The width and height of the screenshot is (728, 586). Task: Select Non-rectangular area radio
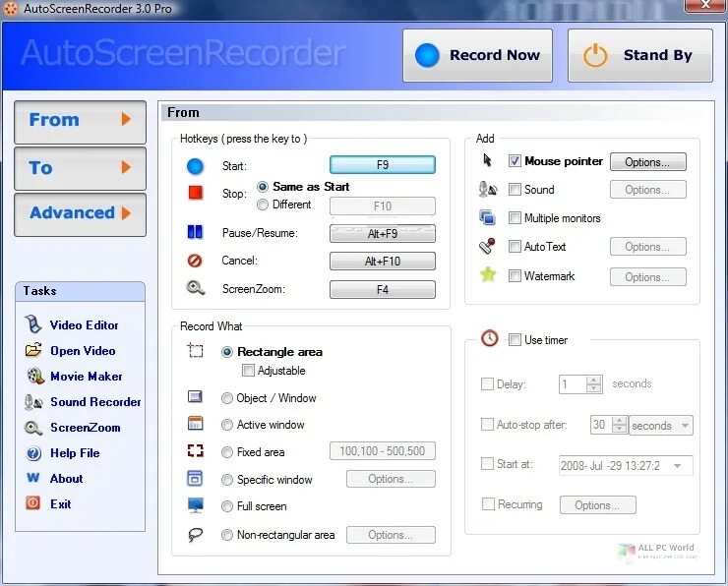point(226,536)
